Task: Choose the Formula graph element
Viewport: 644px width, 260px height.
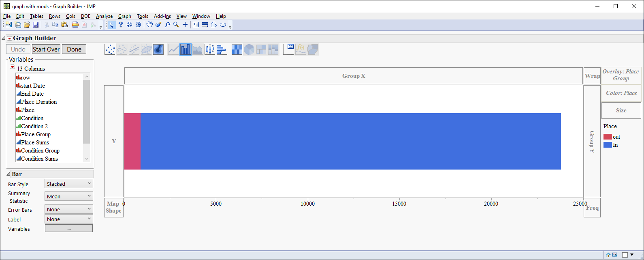Action: pyautogui.click(x=301, y=49)
